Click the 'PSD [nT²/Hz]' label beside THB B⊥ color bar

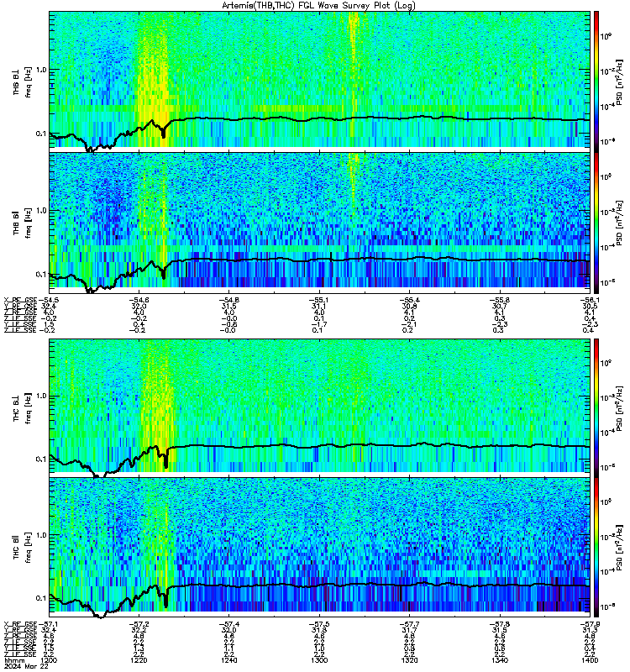pyautogui.click(x=620, y=81)
